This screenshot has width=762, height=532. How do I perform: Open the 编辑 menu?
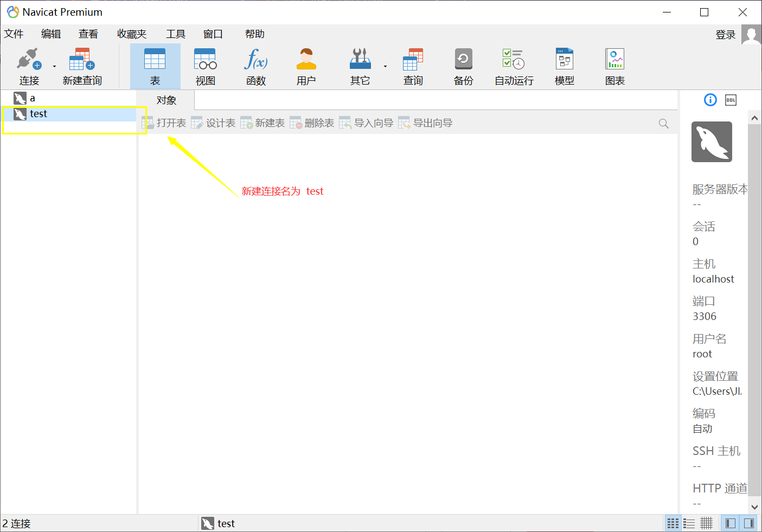click(51, 34)
